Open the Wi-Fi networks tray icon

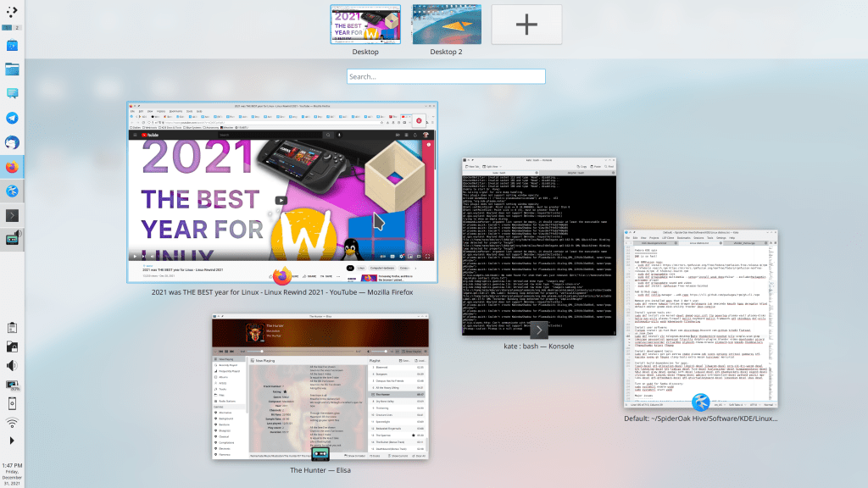pos(12,422)
